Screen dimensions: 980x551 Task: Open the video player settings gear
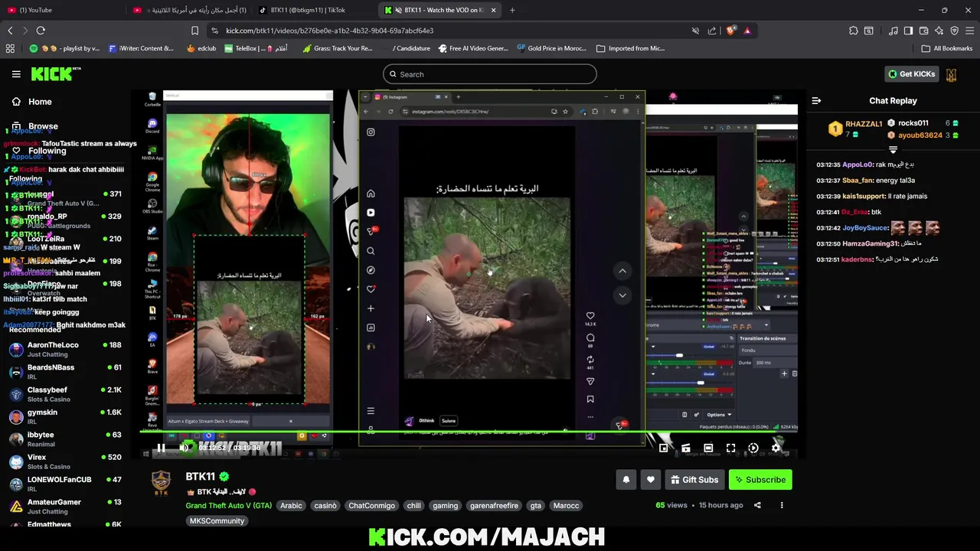click(776, 448)
